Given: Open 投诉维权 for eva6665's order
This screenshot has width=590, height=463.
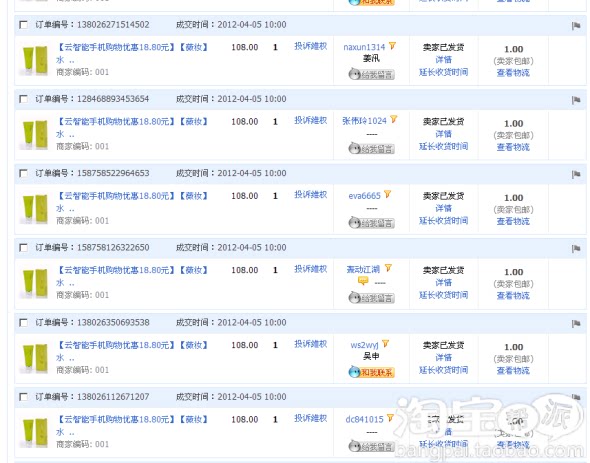Looking at the screenshot, I should tap(310, 195).
